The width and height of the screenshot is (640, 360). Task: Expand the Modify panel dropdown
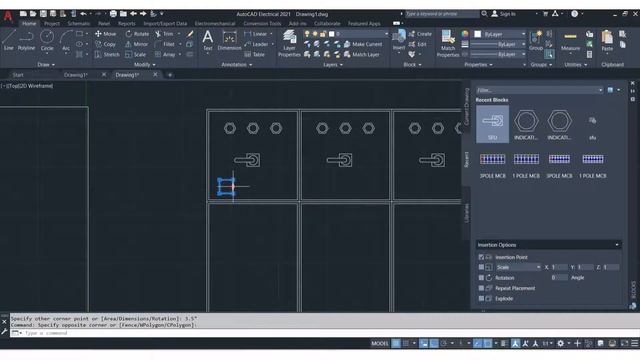pyautogui.click(x=145, y=64)
